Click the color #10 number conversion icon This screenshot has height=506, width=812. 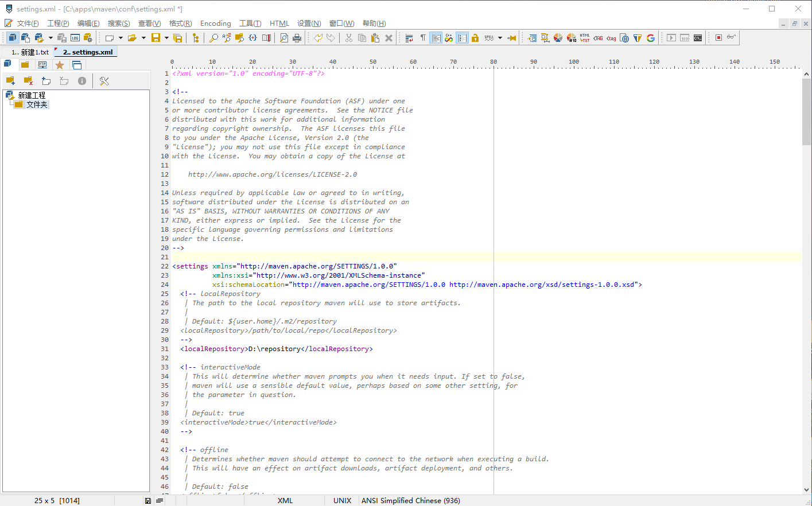572,38
